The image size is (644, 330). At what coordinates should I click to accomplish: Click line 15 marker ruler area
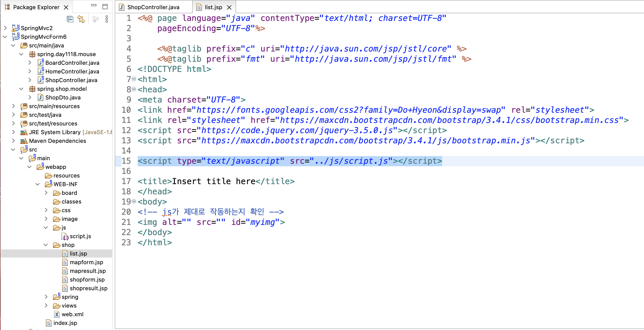pyautogui.click(x=118, y=161)
